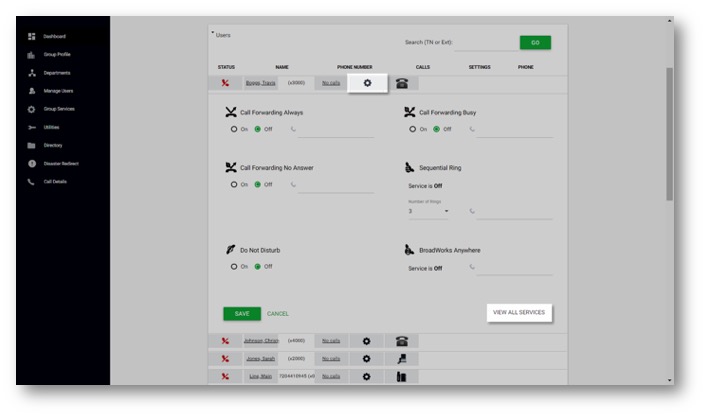The width and height of the screenshot is (705, 416).
Task: Click Do Not Disturb icon
Action: [x=231, y=250]
